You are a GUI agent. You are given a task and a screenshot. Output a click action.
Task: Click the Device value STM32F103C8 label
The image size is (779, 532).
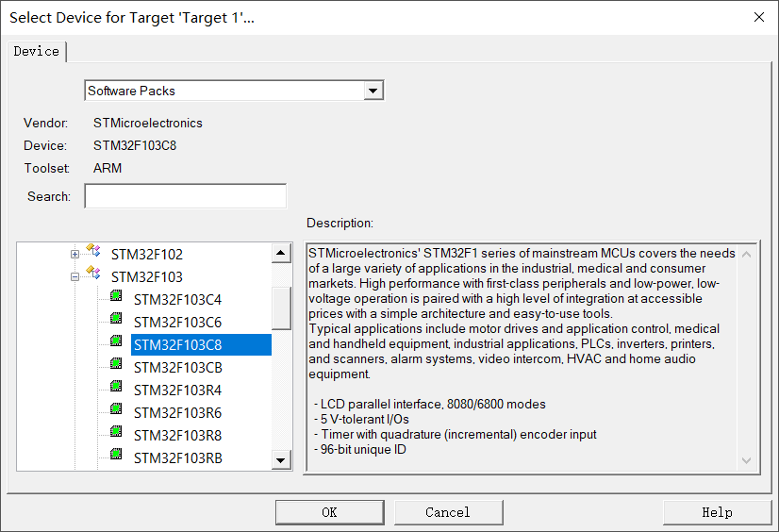click(135, 145)
